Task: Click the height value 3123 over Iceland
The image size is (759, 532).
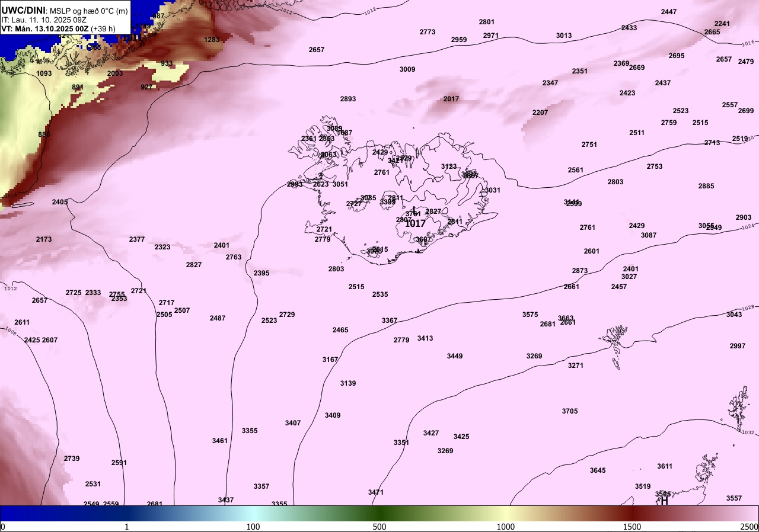Action: coord(449,166)
